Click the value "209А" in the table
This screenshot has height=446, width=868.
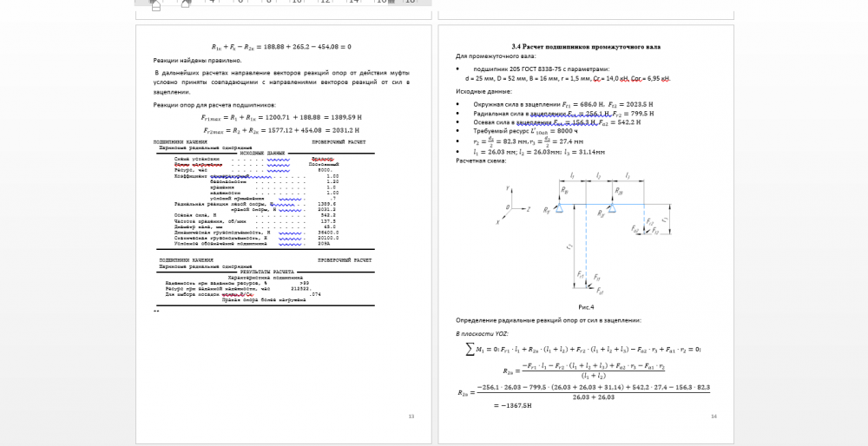click(325, 244)
